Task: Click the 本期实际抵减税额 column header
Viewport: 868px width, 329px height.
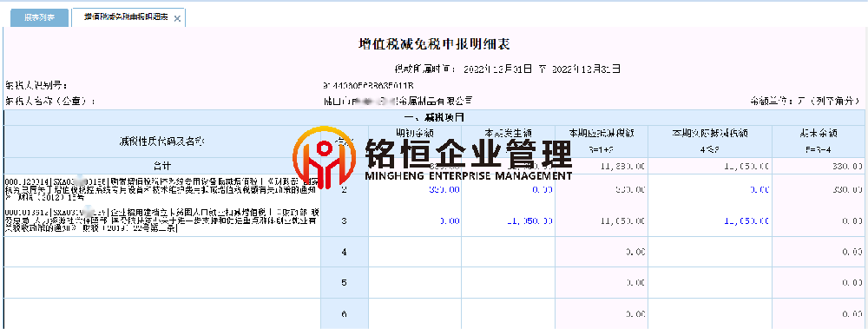Action: tap(710, 141)
